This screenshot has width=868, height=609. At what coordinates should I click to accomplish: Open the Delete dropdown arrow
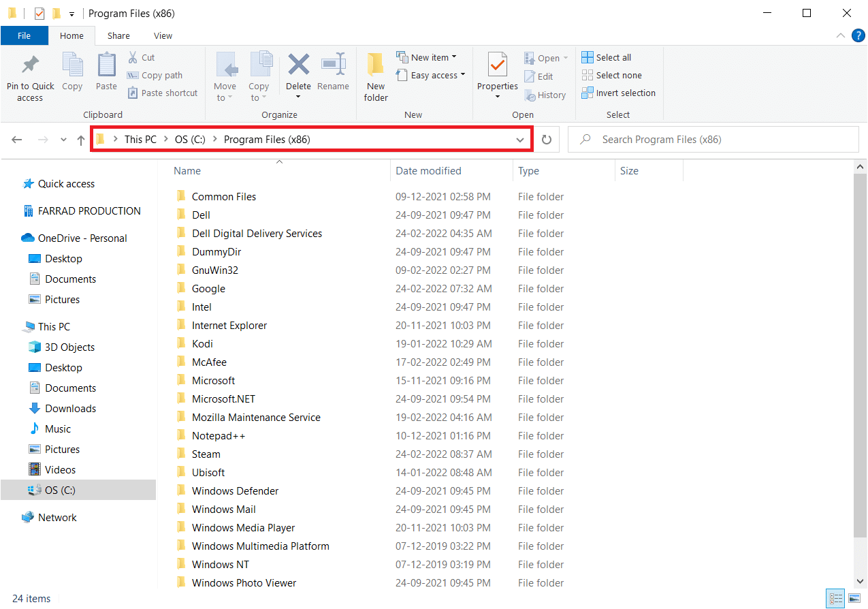pyautogui.click(x=298, y=97)
